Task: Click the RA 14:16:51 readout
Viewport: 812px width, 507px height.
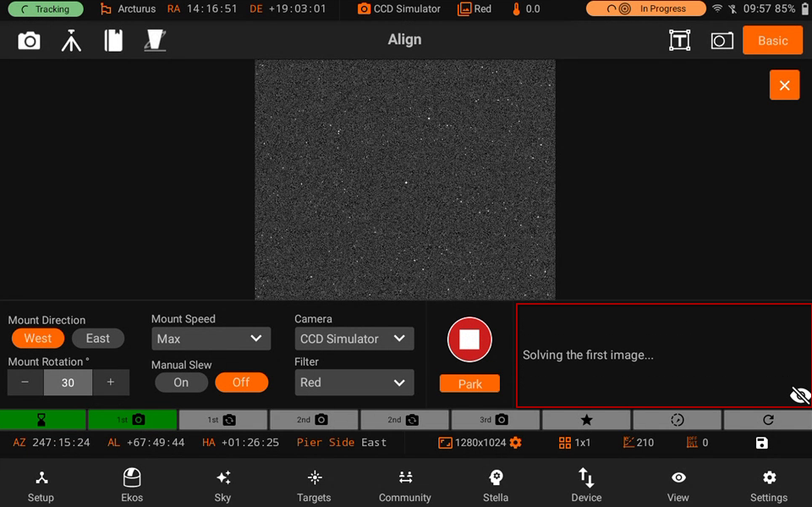Action: point(202,8)
